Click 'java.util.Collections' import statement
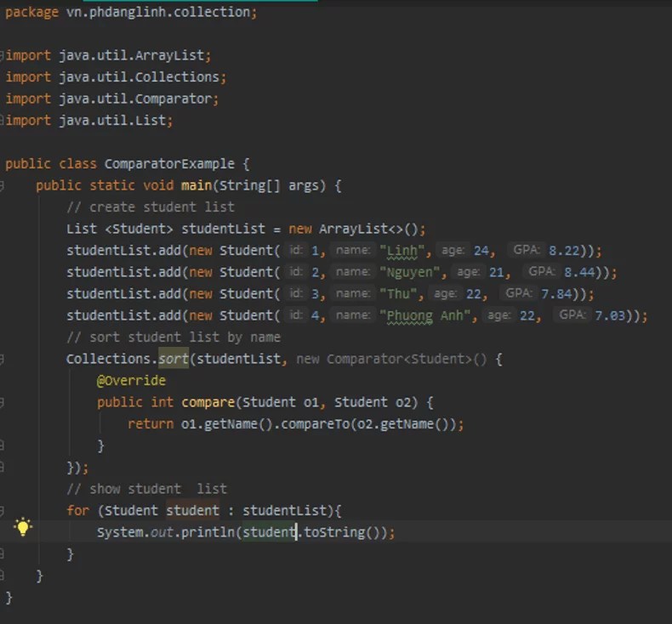This screenshot has height=624, width=672. 140,77
